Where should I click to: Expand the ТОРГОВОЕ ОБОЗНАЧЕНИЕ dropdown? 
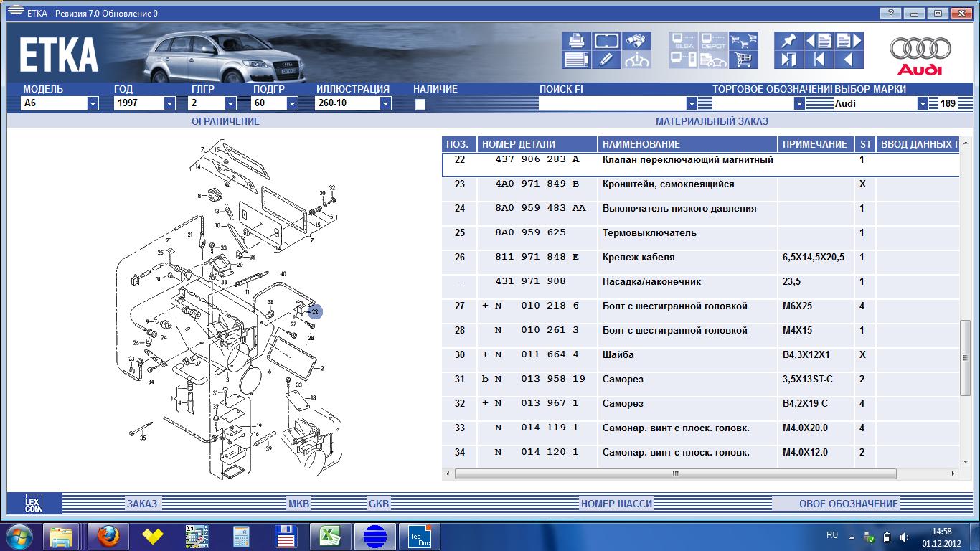(799, 103)
